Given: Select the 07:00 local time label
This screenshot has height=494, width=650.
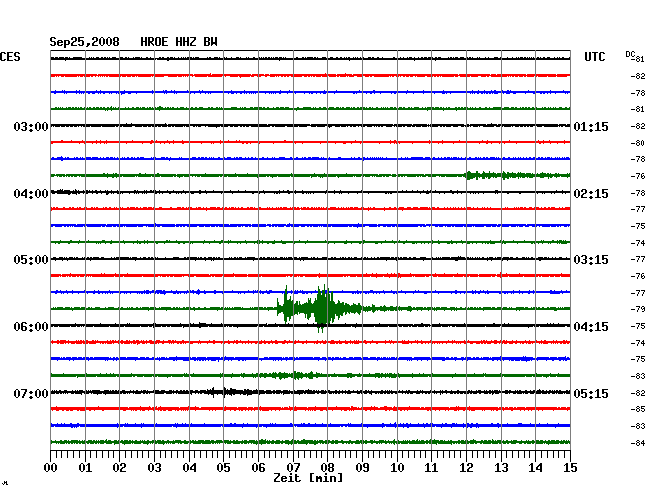Looking at the screenshot, I should (31, 393).
